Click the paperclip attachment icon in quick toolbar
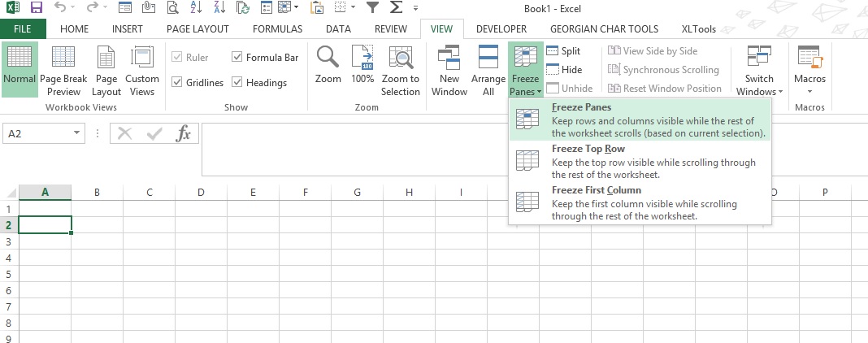Viewport: 868px width, 343px height. click(148, 8)
